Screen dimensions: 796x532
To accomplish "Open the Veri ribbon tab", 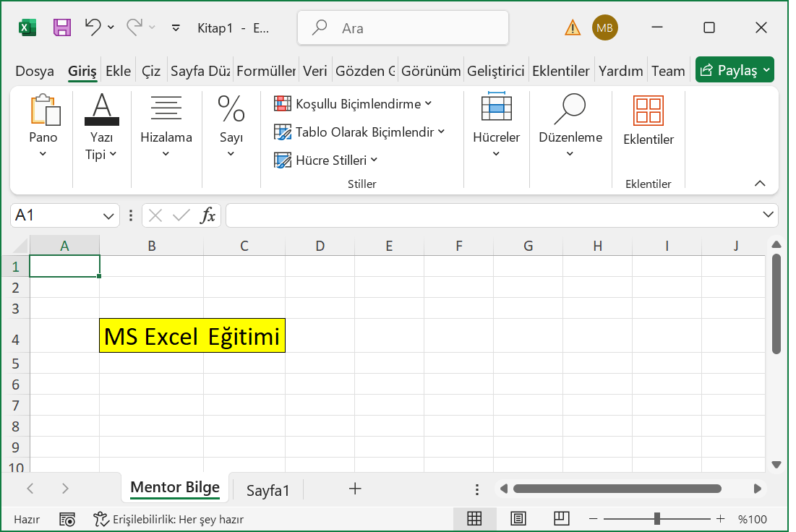I will 314,71.
